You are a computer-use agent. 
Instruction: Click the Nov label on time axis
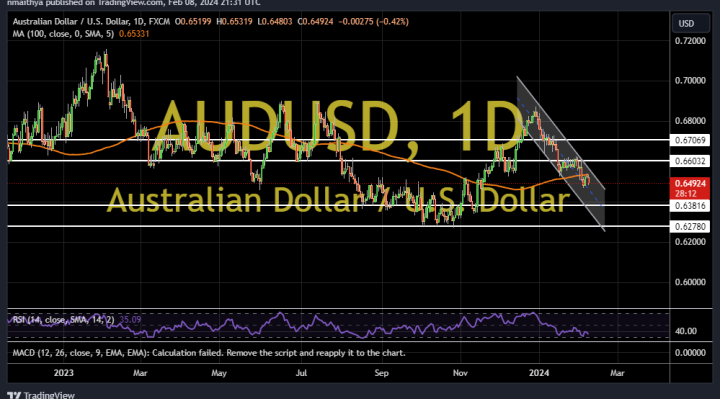460,373
